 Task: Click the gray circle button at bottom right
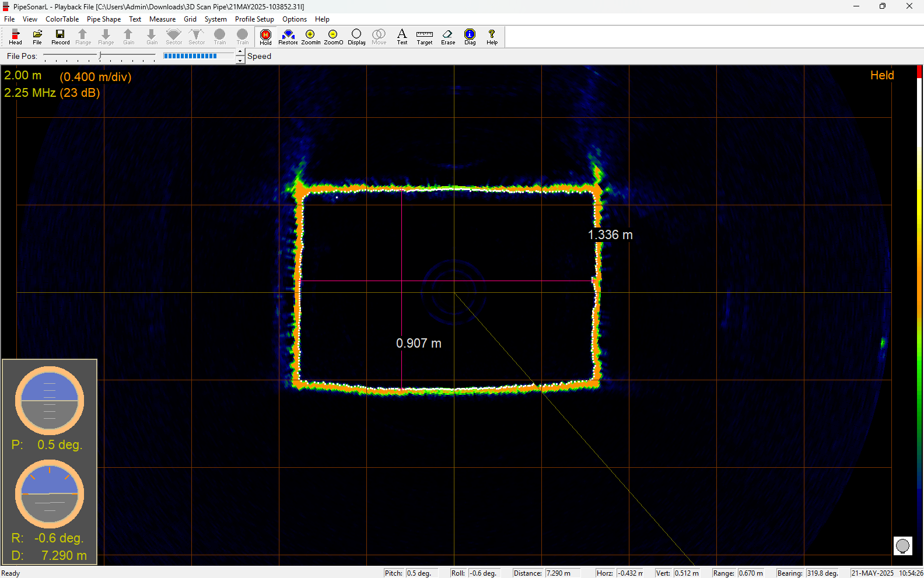902,546
